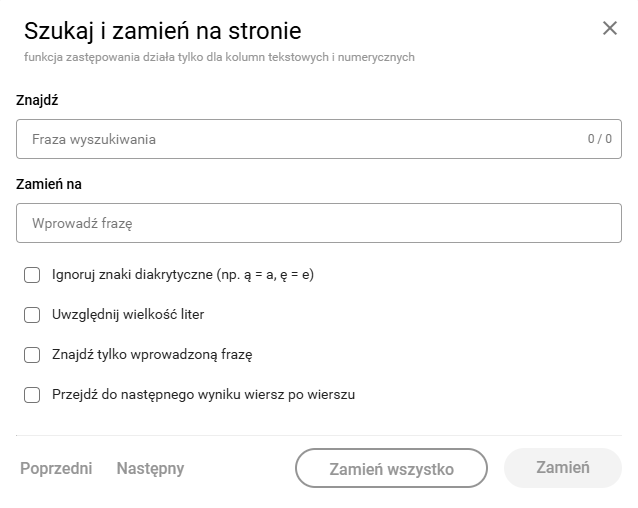638x508 pixels.
Task: Select the 0 / 0 match counter
Action: tap(599, 139)
